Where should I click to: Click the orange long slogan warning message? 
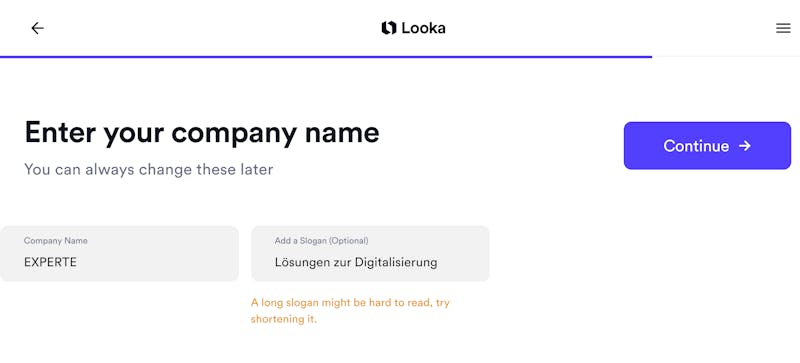click(350, 311)
